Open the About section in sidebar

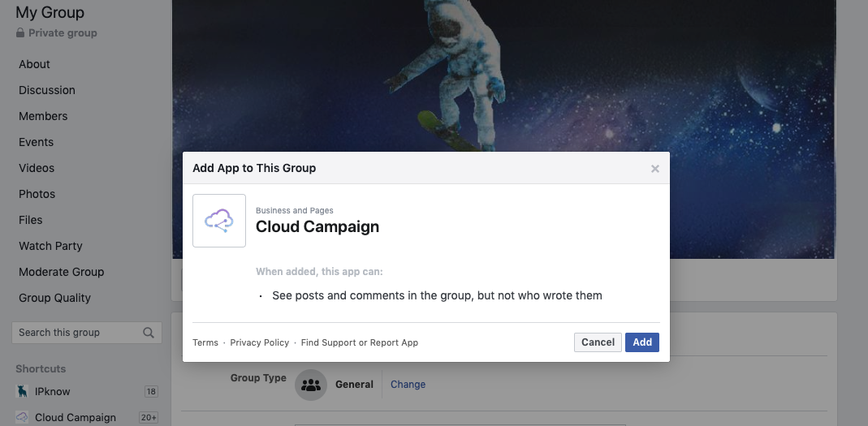click(x=35, y=64)
